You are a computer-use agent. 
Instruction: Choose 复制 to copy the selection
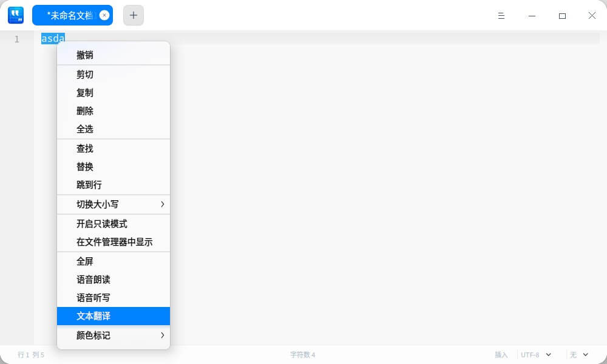[85, 92]
